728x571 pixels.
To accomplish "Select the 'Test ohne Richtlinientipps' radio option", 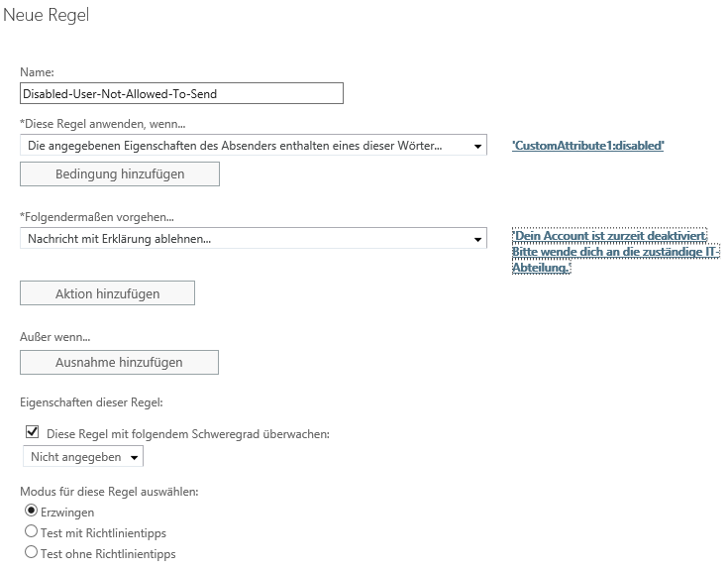I will click(31, 552).
